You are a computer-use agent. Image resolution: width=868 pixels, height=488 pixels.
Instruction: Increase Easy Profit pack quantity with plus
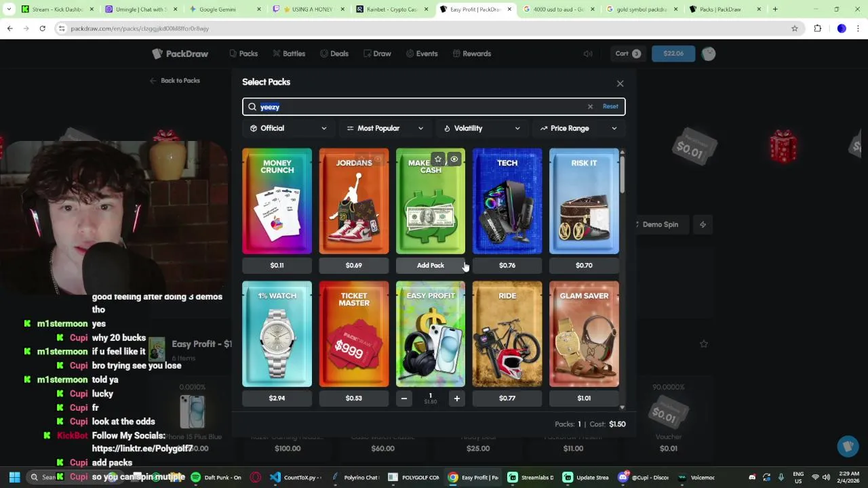coord(456,399)
